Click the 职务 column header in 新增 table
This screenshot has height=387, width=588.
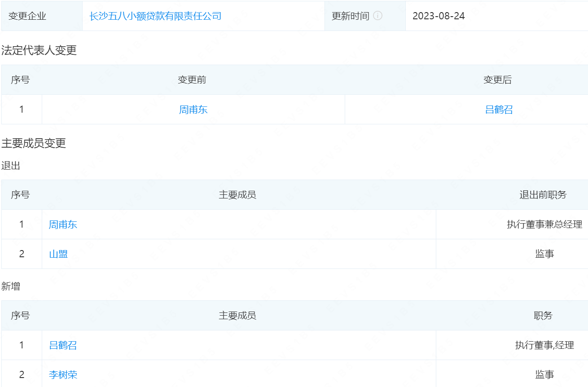pyautogui.click(x=543, y=316)
